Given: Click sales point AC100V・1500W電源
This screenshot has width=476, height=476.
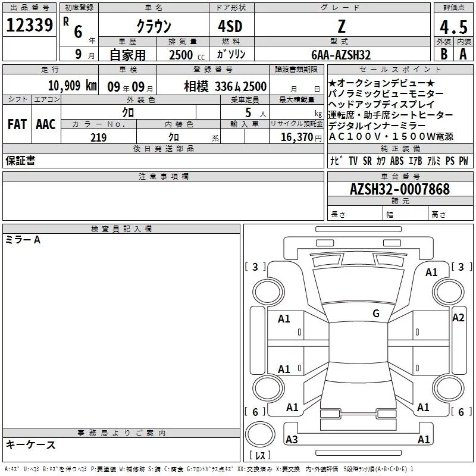Looking at the screenshot, I should tap(391, 137).
